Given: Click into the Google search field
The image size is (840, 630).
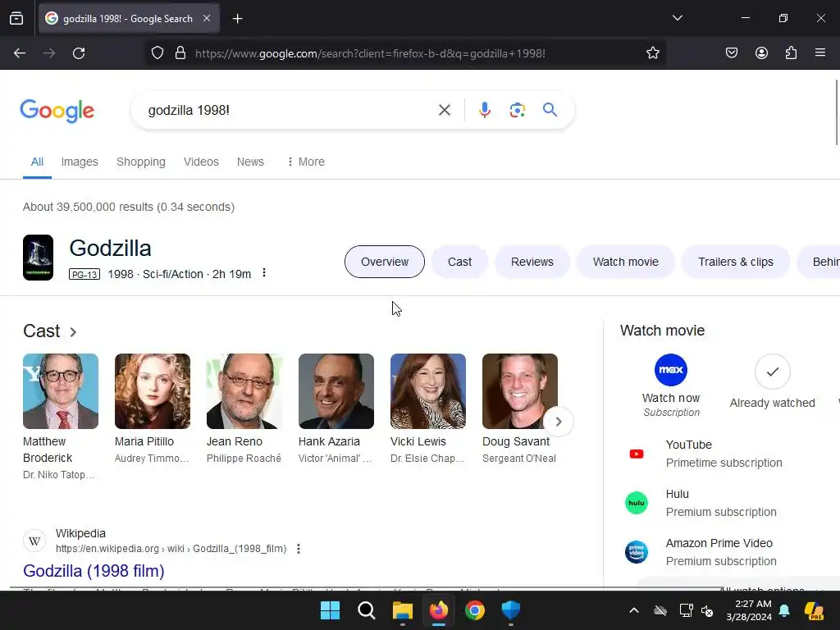Looking at the screenshot, I should tap(290, 111).
